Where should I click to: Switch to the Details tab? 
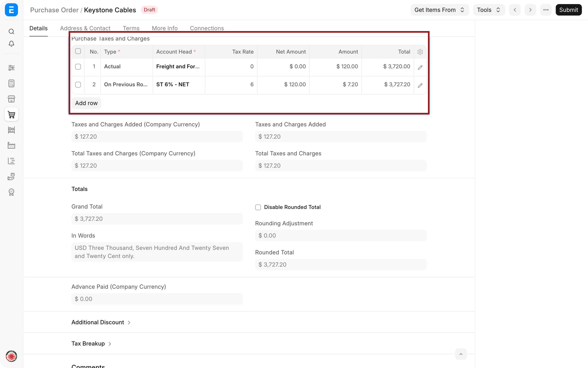38,28
